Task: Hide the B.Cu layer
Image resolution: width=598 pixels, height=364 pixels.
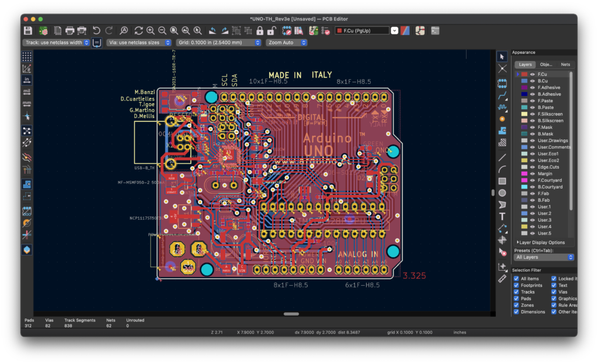Action: [533, 80]
